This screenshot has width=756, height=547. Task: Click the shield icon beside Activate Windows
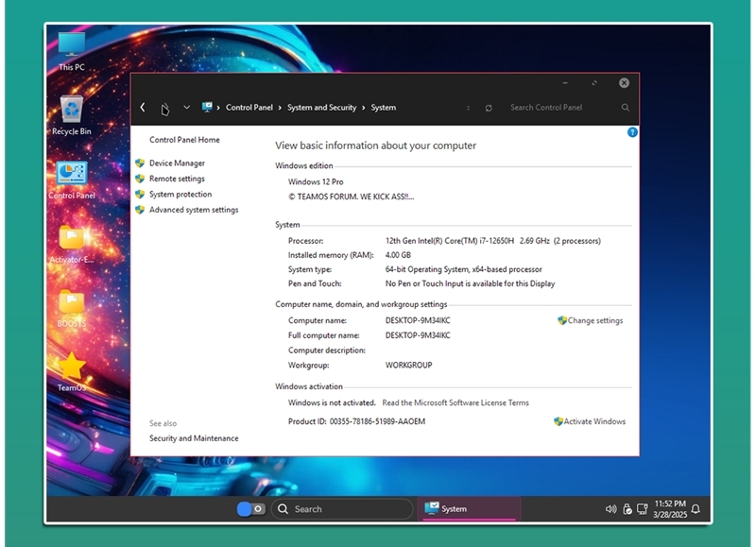point(558,421)
